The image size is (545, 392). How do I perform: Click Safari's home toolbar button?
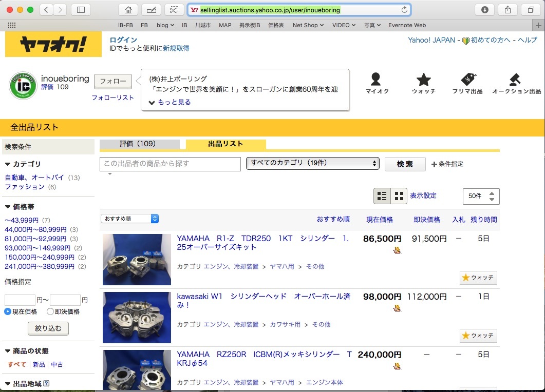(x=128, y=10)
